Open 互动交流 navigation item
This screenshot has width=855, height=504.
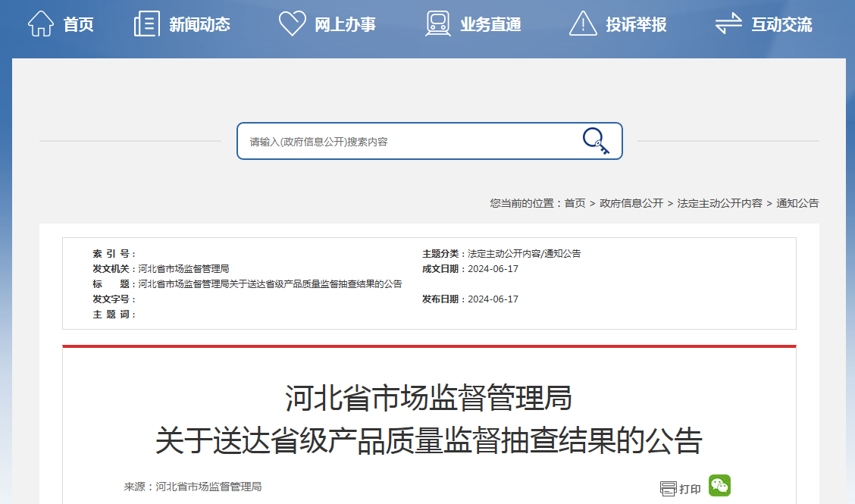pos(781,24)
